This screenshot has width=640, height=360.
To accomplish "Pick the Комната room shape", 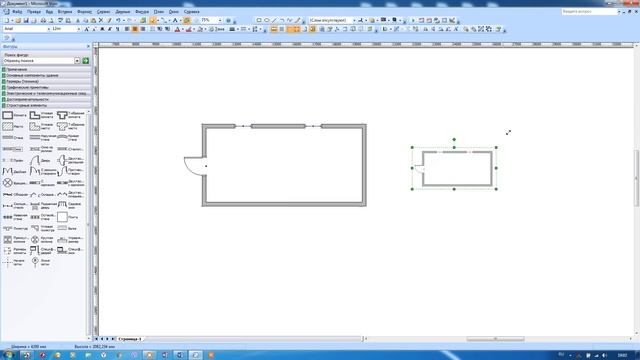I will click(x=14, y=116).
